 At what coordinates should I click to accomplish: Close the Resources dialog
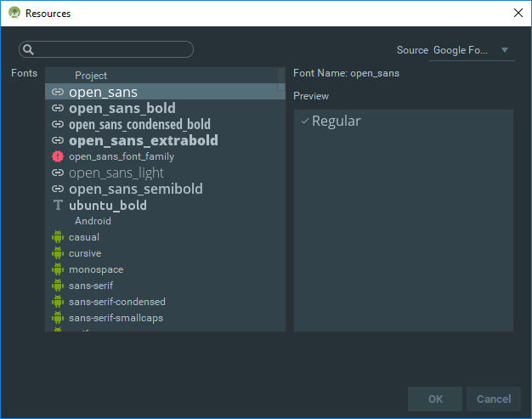click(518, 13)
